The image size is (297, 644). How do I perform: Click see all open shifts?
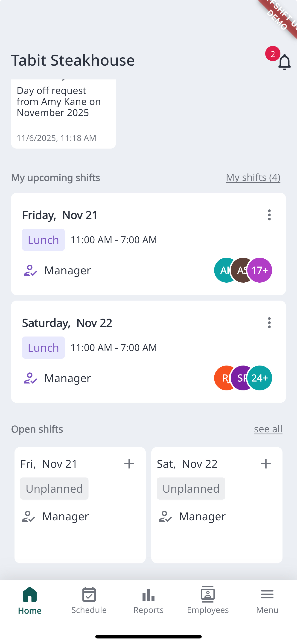(268, 429)
